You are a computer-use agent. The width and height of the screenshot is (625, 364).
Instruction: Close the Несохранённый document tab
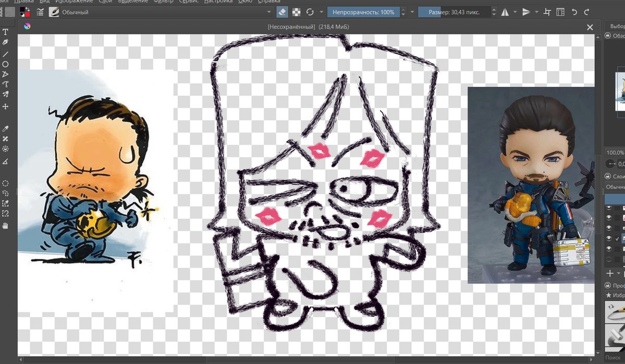(x=590, y=27)
